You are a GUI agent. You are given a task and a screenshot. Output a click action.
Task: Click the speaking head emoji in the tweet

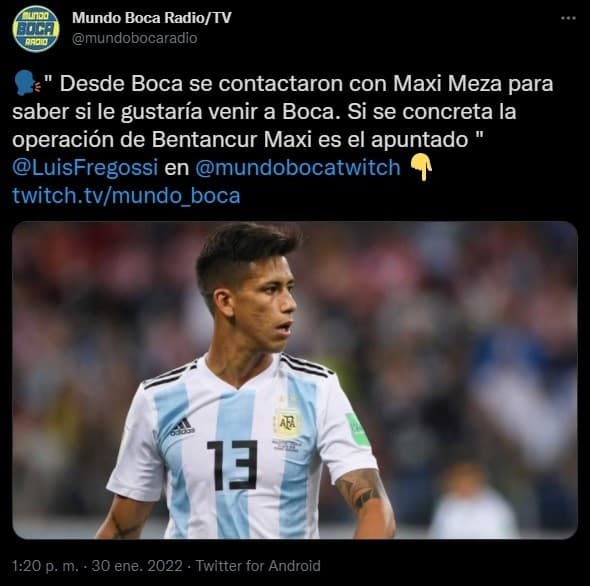coord(26,84)
